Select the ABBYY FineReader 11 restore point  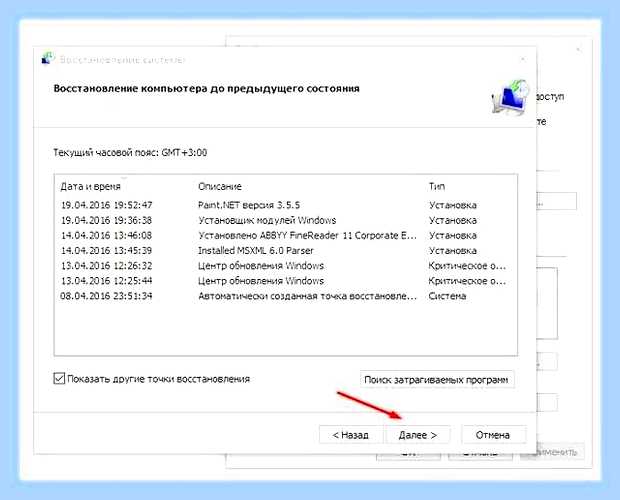[x=285, y=236]
